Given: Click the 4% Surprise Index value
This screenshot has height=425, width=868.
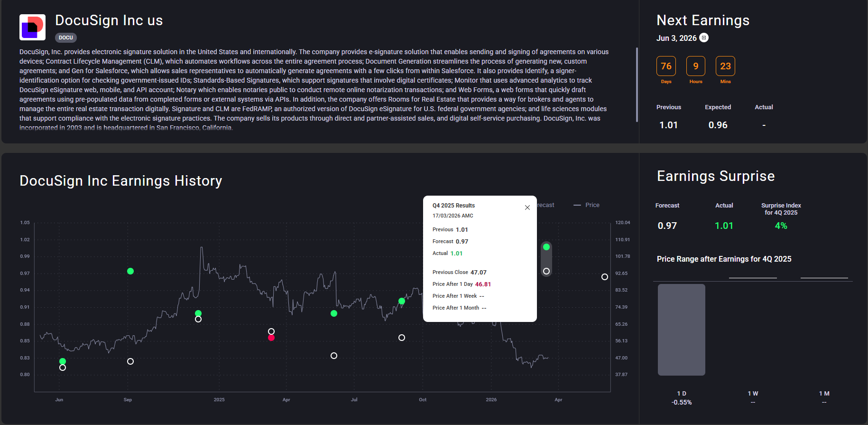Looking at the screenshot, I should [x=781, y=226].
